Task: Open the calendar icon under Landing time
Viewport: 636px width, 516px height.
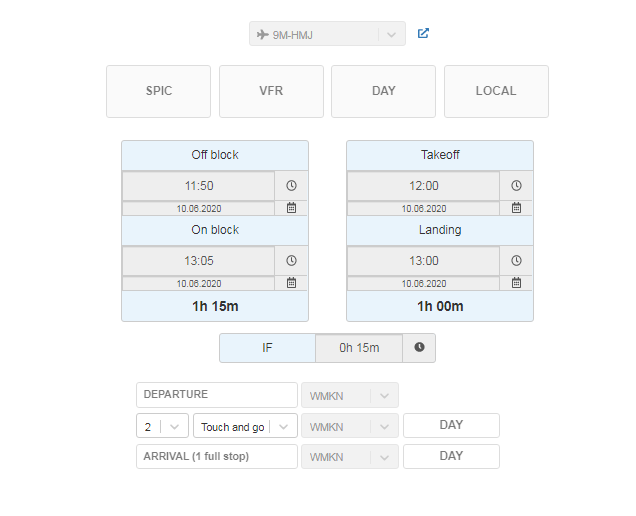Action: pyautogui.click(x=517, y=283)
